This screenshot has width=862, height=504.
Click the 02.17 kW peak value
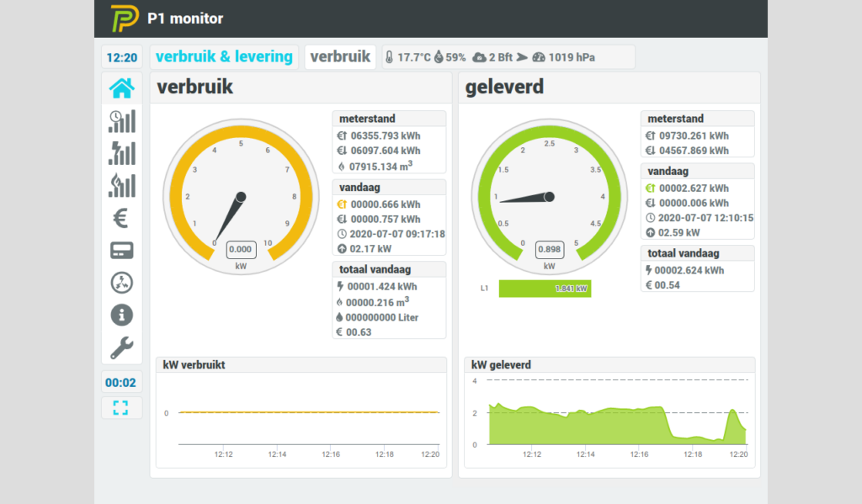click(370, 249)
